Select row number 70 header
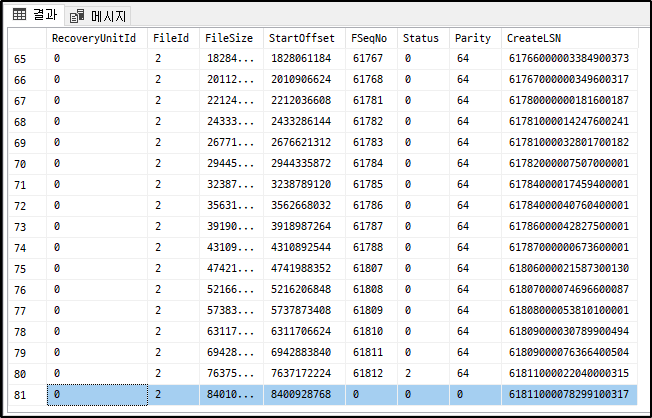Image resolution: width=652 pixels, height=418 pixels. coord(27,164)
